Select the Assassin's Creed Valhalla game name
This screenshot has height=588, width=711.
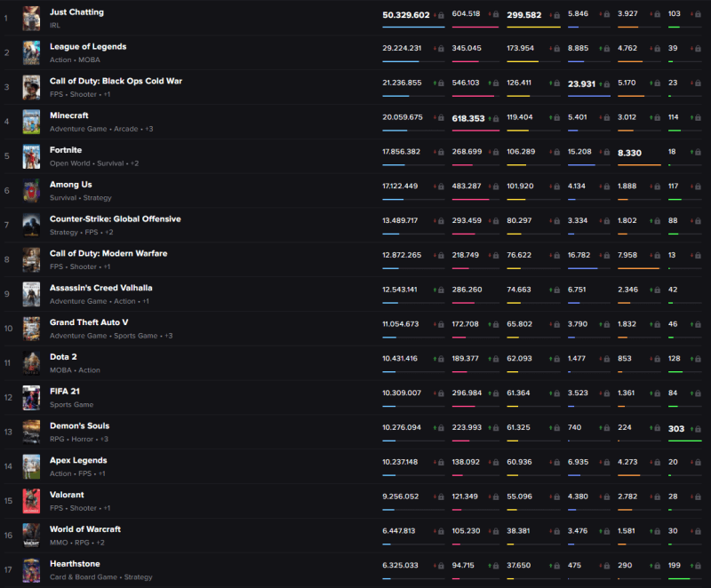click(x=101, y=288)
